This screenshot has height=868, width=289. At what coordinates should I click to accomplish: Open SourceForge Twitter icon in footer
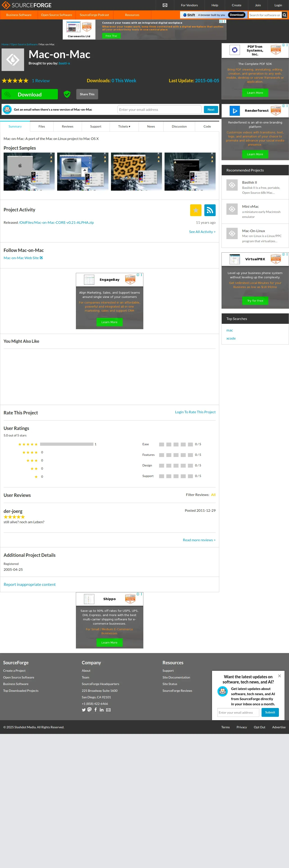[84, 710]
